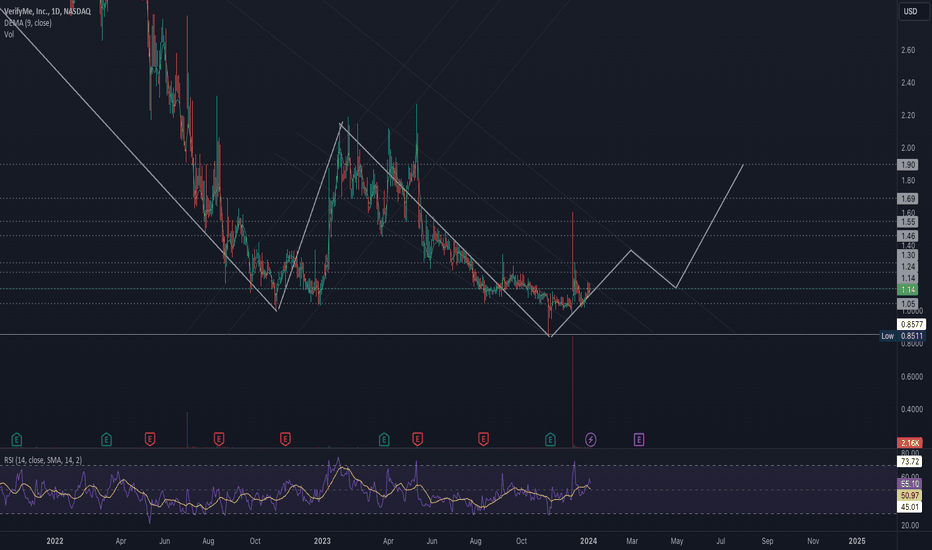Viewport: 932px width, 550px height.
Task: Click the 1.05 price level label
Action: [x=908, y=304]
